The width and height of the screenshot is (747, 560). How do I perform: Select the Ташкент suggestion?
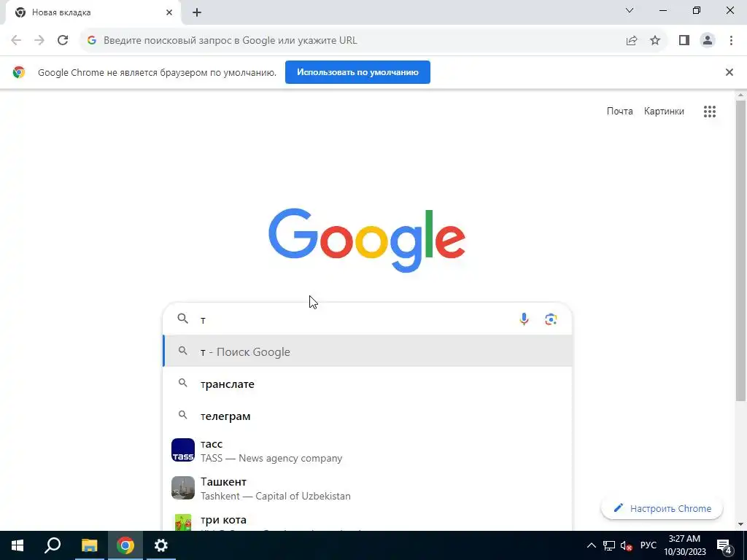tap(368, 488)
